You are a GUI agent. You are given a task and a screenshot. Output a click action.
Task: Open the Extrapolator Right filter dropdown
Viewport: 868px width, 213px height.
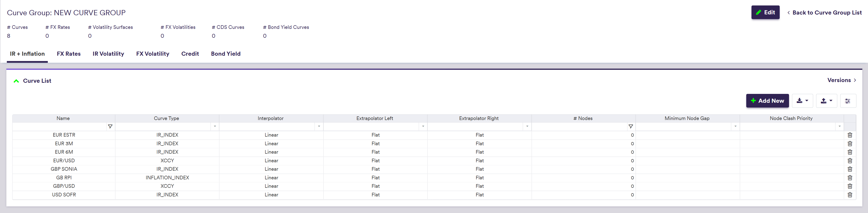pos(527,127)
